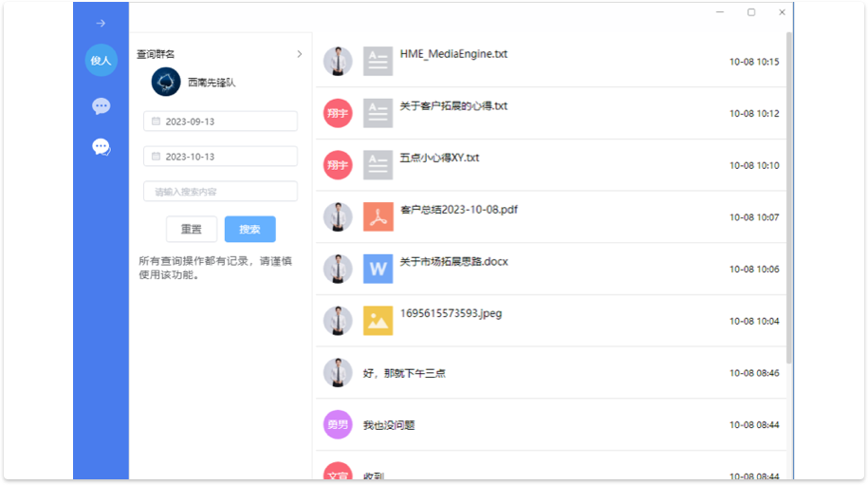Open the first chat bubble icon

click(101, 106)
